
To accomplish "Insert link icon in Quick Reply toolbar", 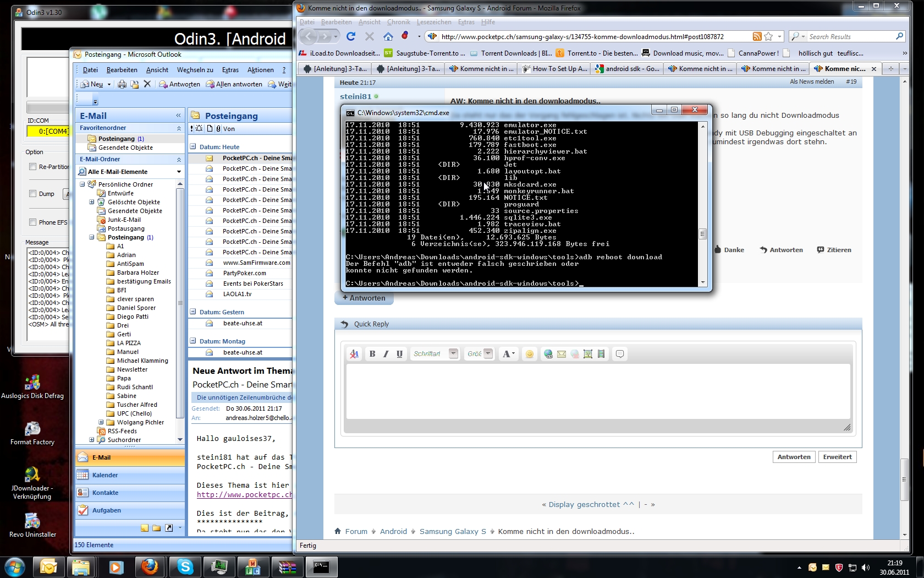I will pyautogui.click(x=548, y=354).
